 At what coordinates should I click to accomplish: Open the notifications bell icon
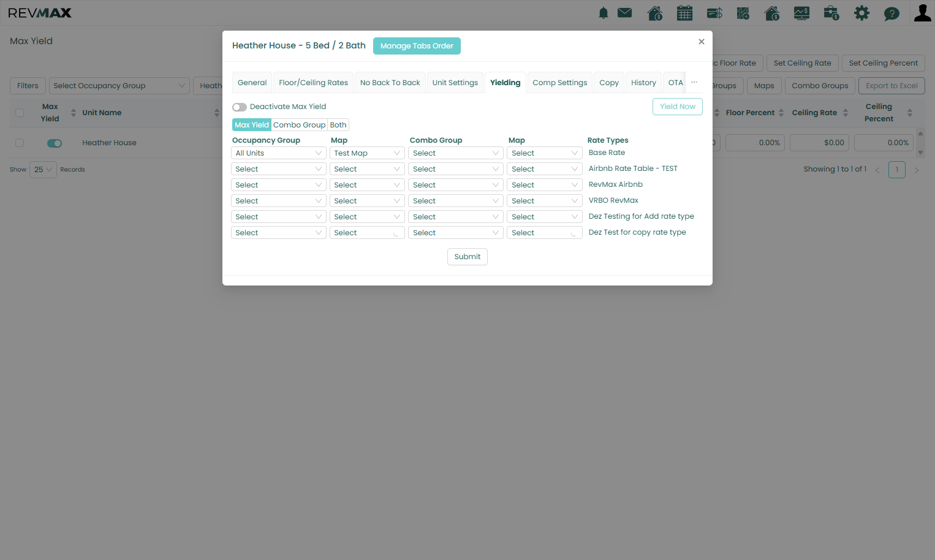click(x=604, y=13)
